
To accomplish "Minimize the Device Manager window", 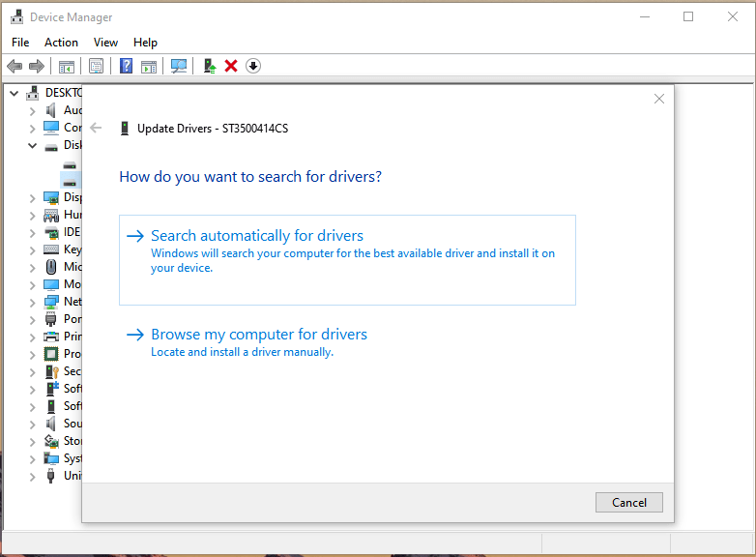I will [x=645, y=16].
